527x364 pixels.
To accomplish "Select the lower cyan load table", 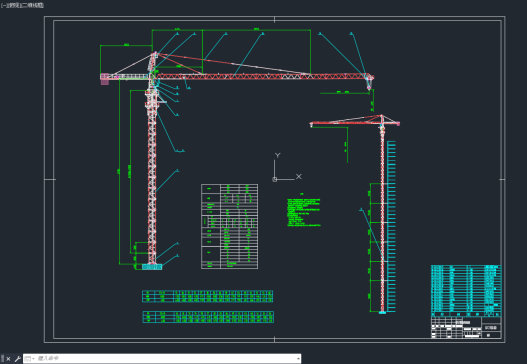I will 208,317.
